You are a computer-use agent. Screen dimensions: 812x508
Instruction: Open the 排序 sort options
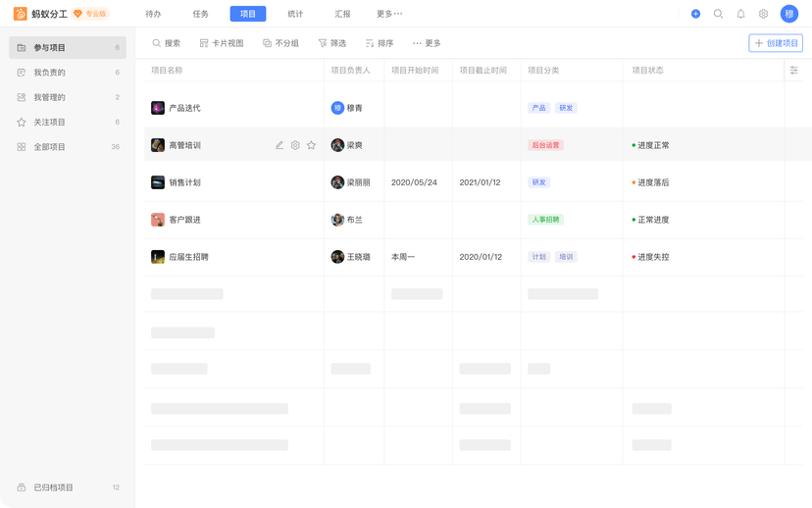379,43
